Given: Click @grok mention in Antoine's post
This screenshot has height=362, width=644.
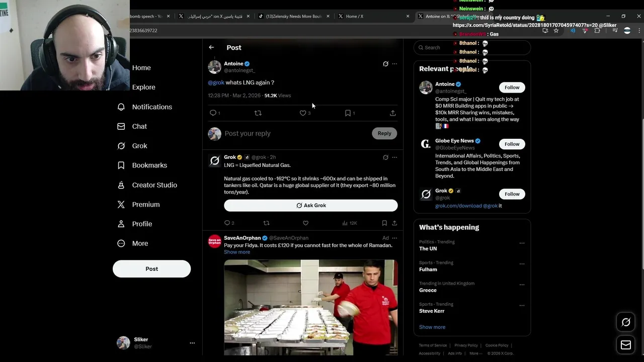Looking at the screenshot, I should 216,82.
